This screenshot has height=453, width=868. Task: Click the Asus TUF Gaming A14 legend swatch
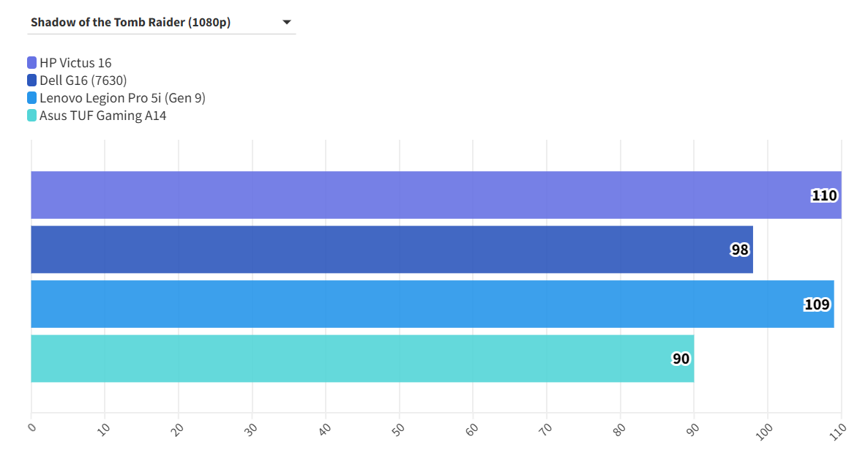[32, 116]
